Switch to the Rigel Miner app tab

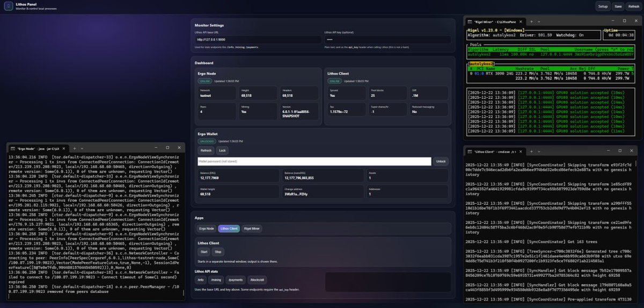[251, 228]
